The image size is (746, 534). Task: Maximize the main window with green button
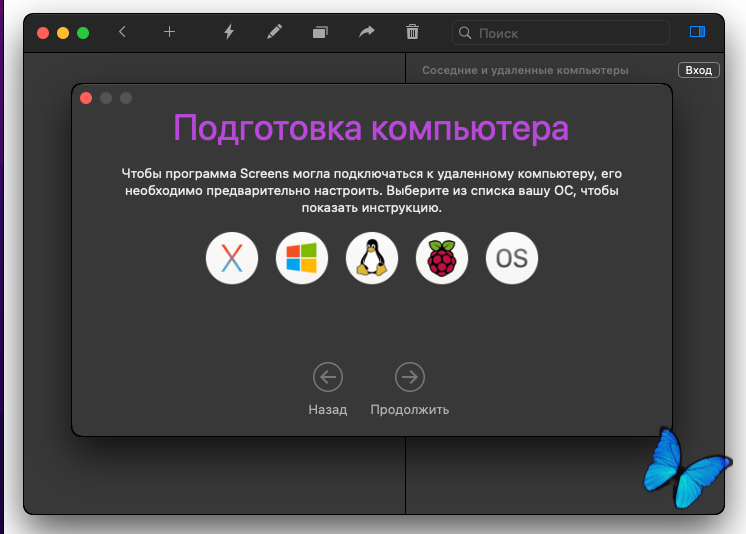click(83, 33)
